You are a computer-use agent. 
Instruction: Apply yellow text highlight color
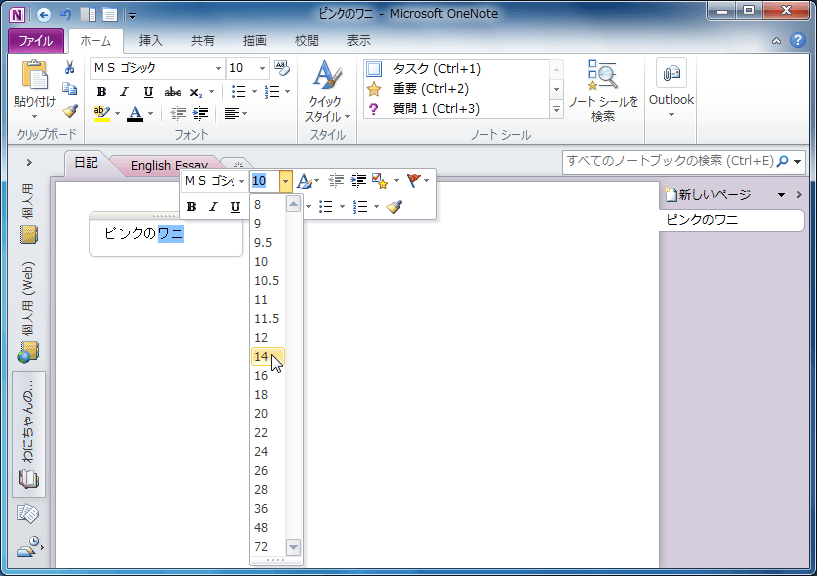pos(102,113)
